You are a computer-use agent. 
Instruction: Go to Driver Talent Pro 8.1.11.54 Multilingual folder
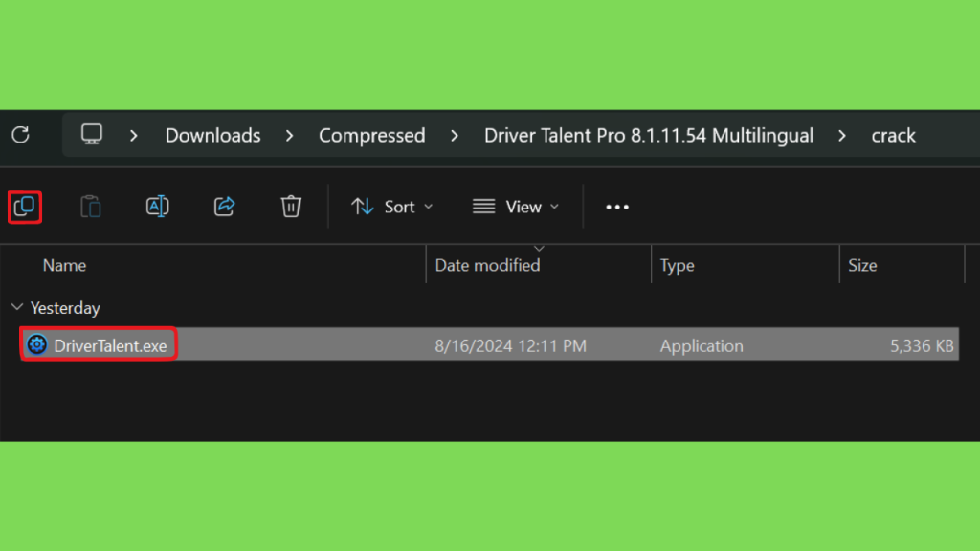tap(649, 136)
